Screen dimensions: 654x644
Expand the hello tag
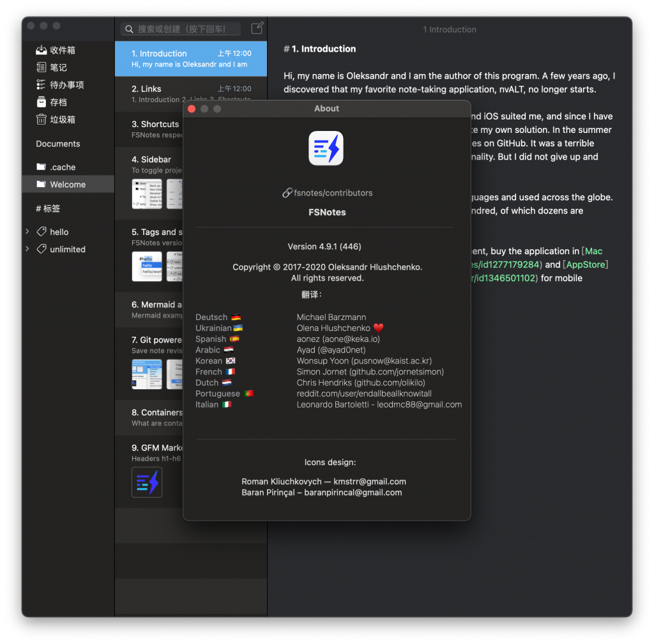27,231
